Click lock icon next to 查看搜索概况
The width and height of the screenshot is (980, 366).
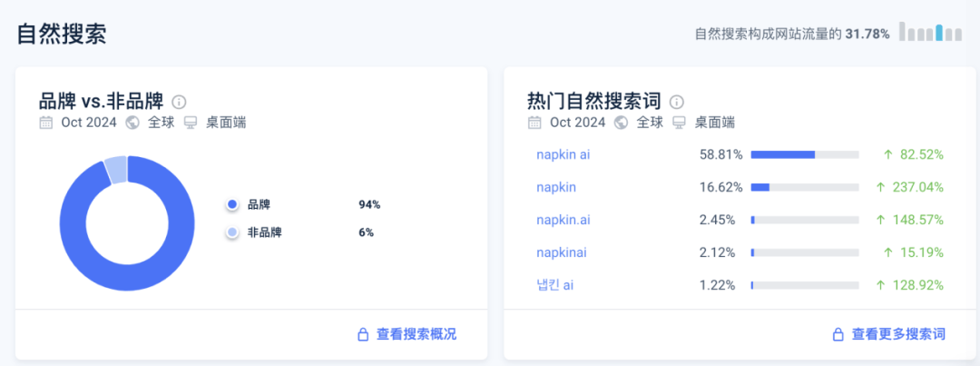363,334
